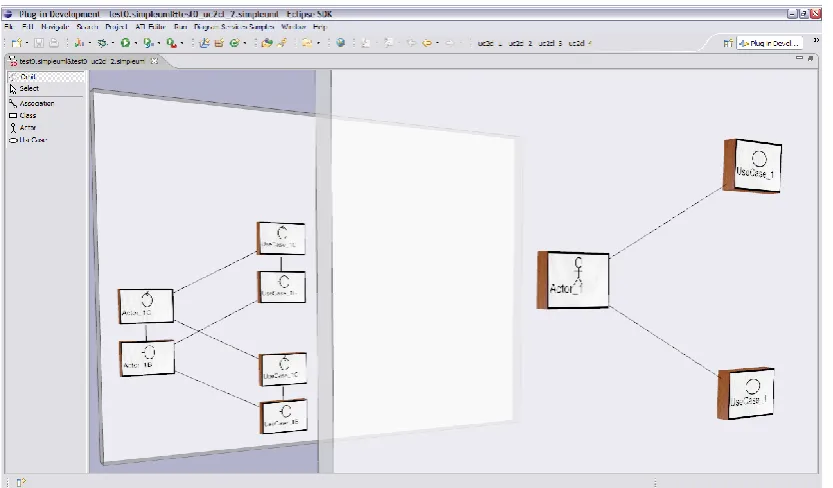Click the Print toolbar icon

(x=54, y=43)
